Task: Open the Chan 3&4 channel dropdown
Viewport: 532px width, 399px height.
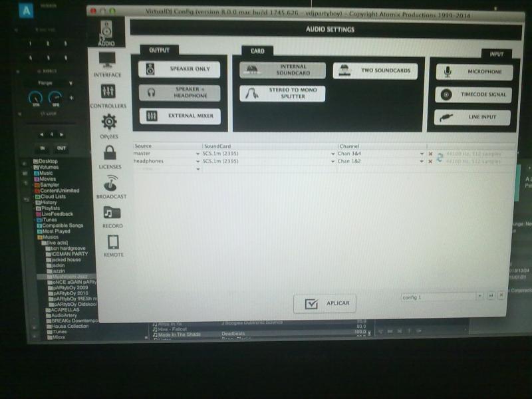Action: pos(422,154)
